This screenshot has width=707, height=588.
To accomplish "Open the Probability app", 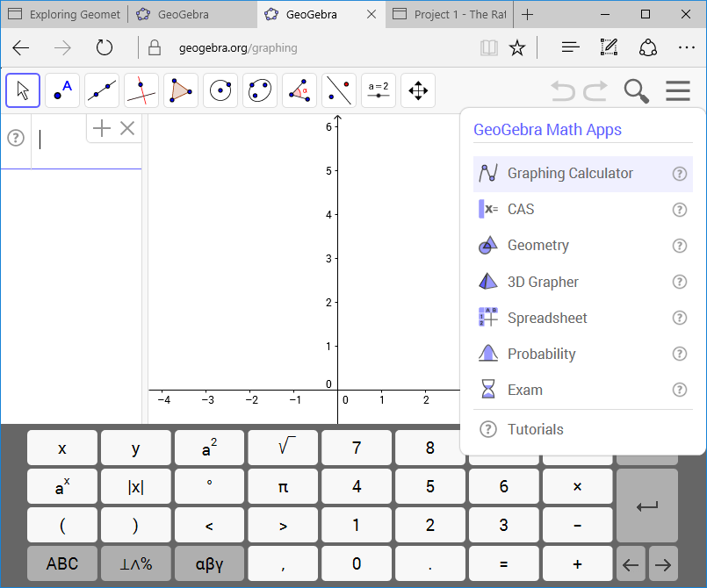I will [583, 354].
